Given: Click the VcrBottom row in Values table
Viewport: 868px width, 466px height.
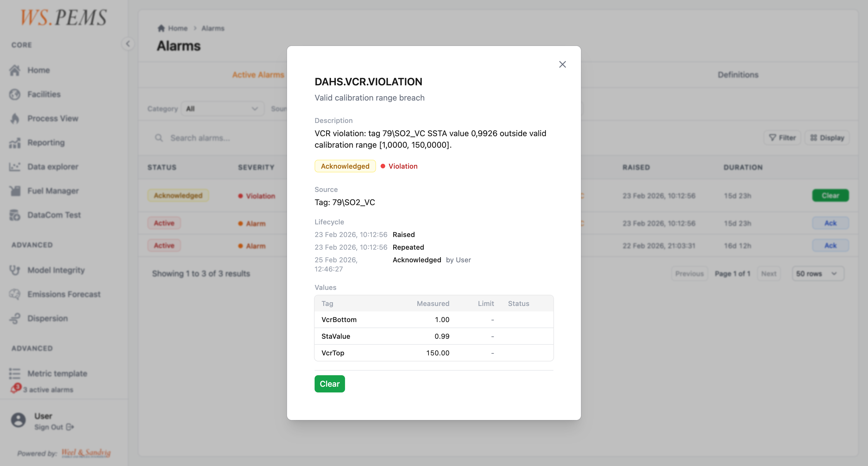Looking at the screenshot, I should pyautogui.click(x=434, y=320).
